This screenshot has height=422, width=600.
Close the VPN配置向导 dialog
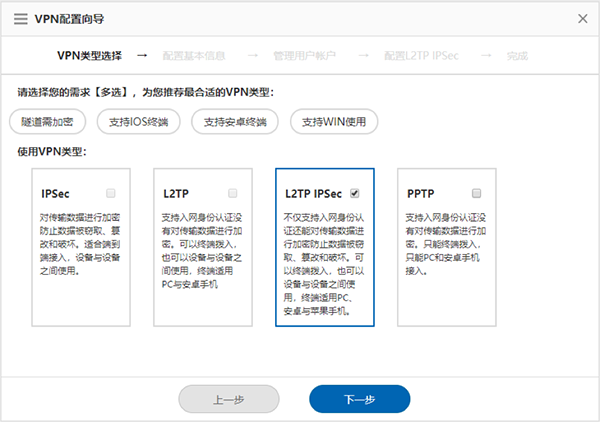(x=583, y=18)
